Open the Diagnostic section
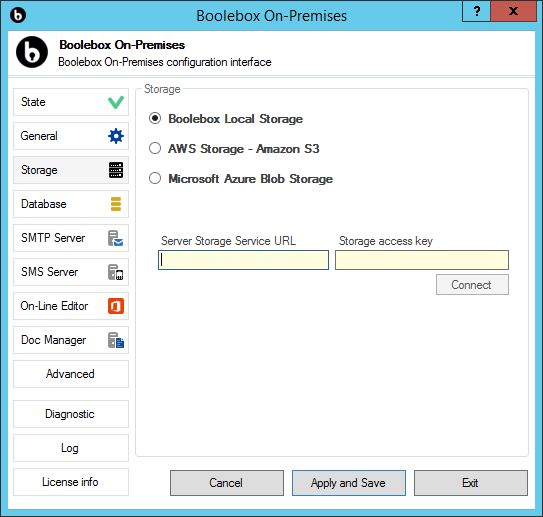Viewport: 543px width, 517px height. point(71,414)
